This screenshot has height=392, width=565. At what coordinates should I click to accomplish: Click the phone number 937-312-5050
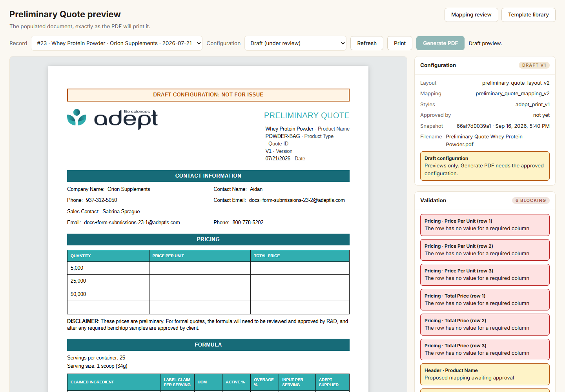pyautogui.click(x=102, y=200)
